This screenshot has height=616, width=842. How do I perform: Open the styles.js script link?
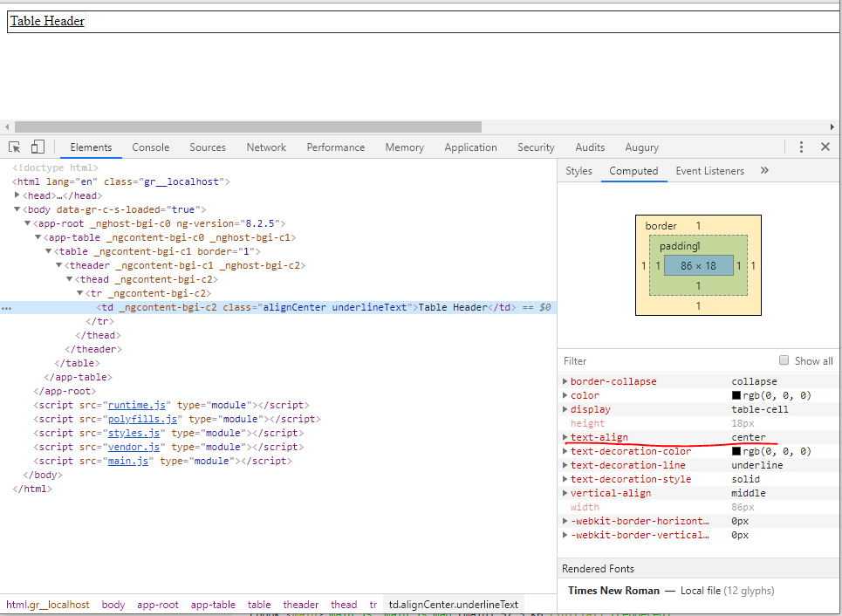[133, 433]
